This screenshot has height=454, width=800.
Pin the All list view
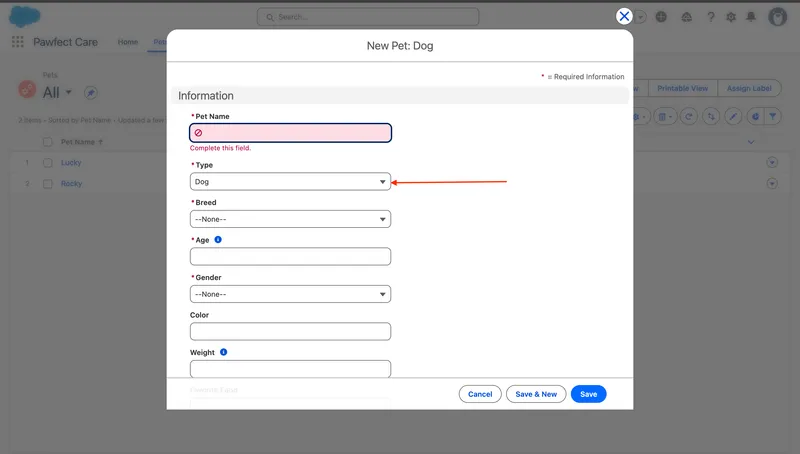(90, 92)
